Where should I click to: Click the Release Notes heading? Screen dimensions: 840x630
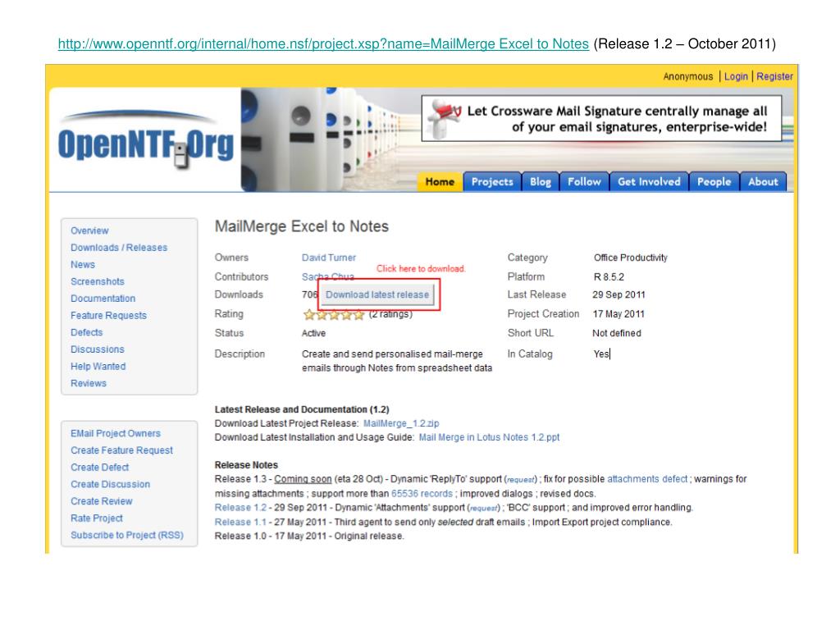coord(246,465)
